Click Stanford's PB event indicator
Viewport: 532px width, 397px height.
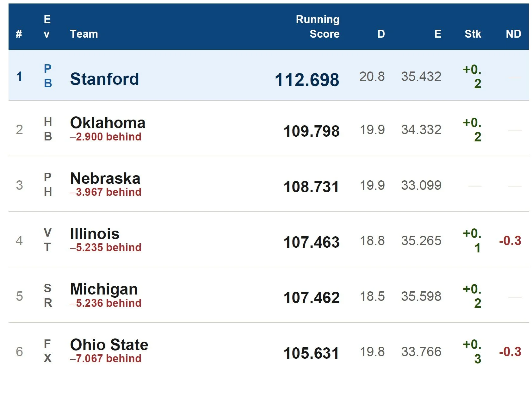[48, 76]
